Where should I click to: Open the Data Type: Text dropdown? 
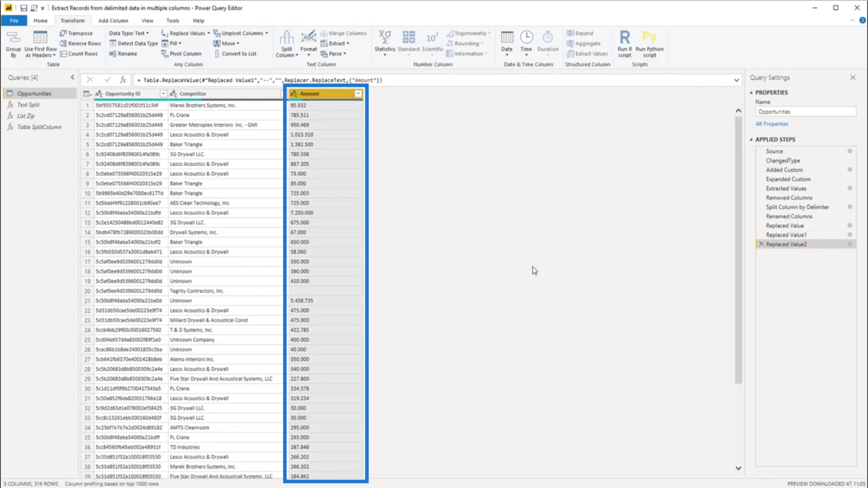click(x=129, y=33)
